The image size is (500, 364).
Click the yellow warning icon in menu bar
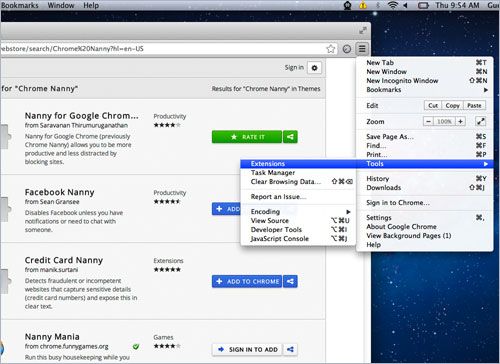(x=363, y=5)
